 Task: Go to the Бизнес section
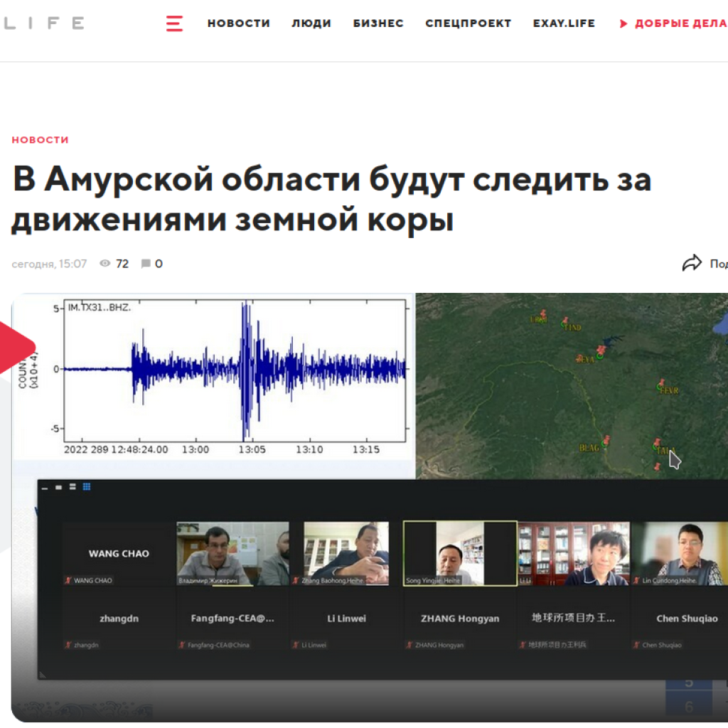tap(378, 23)
